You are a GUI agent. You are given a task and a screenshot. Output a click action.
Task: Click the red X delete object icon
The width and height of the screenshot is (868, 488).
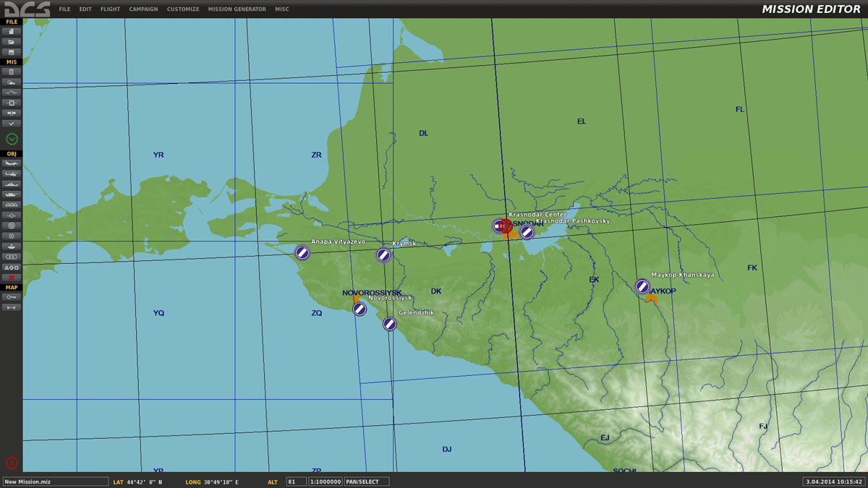point(12,278)
